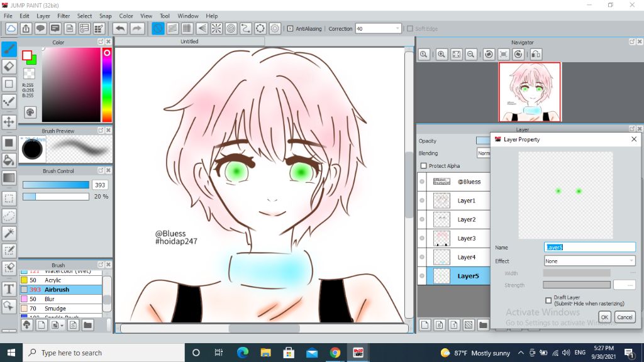Screen dimensions: 644x362
Task: Click the export/share icon in toolbar
Action: [x=26, y=28]
